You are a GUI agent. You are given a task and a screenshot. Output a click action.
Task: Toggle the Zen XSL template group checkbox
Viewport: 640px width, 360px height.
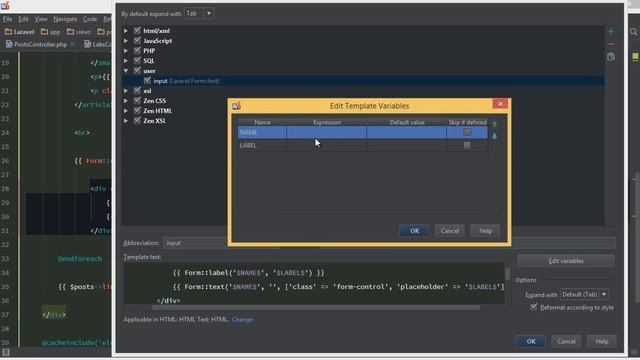(x=137, y=120)
